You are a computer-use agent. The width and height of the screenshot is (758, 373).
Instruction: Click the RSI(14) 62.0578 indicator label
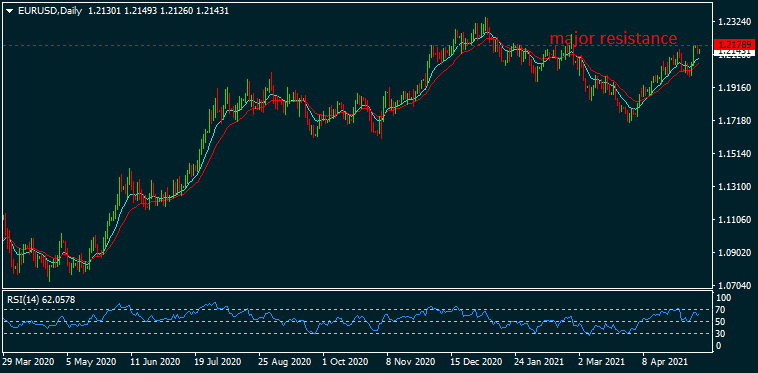click(x=41, y=300)
